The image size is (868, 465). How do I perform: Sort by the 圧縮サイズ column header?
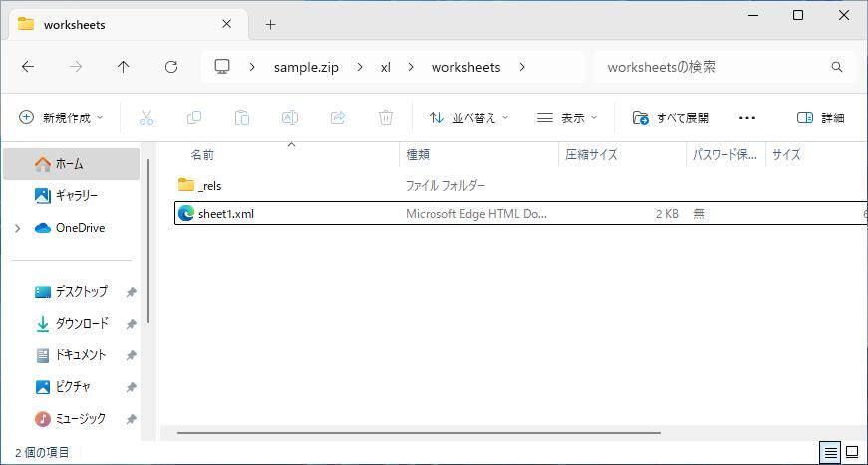[622, 154]
